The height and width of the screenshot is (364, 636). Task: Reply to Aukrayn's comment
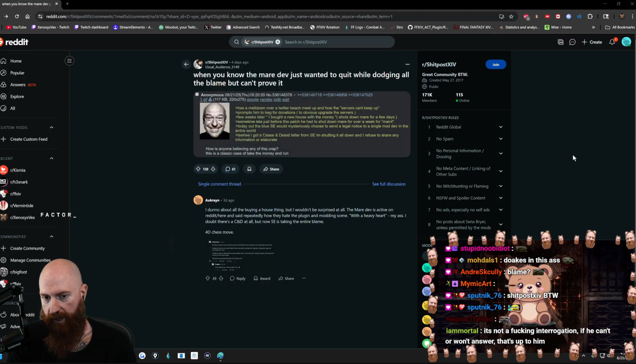(237, 278)
